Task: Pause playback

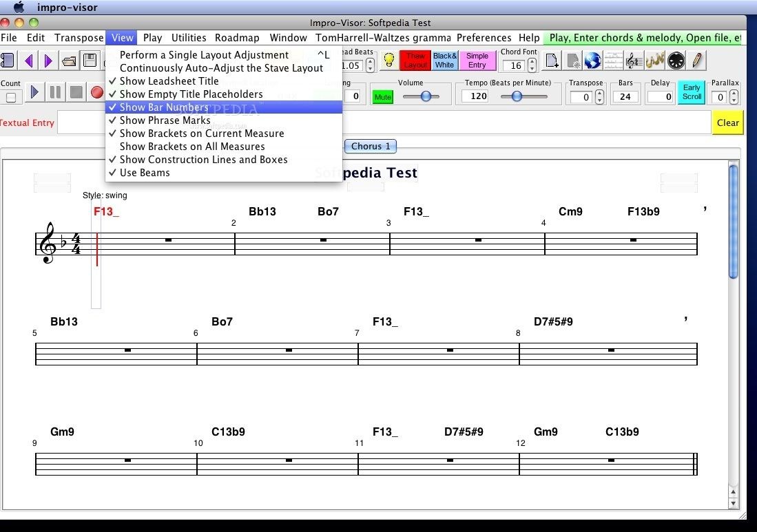Action: click(56, 92)
